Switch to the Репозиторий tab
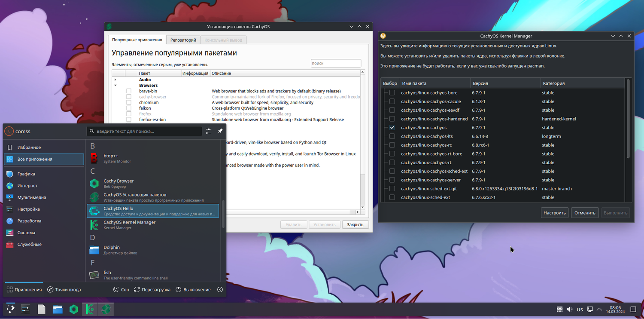The image size is (644, 319). (183, 40)
